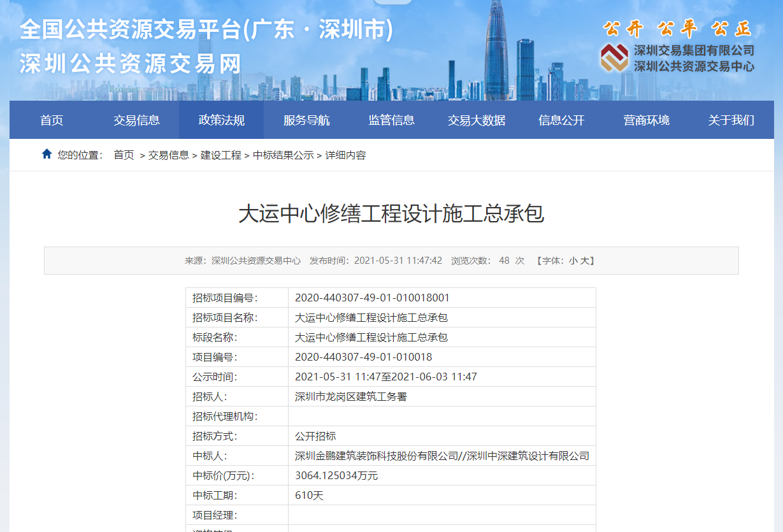Viewport: 783px width, 532px height.
Task: Open the 首页 navigation menu item
Action: click(52, 120)
